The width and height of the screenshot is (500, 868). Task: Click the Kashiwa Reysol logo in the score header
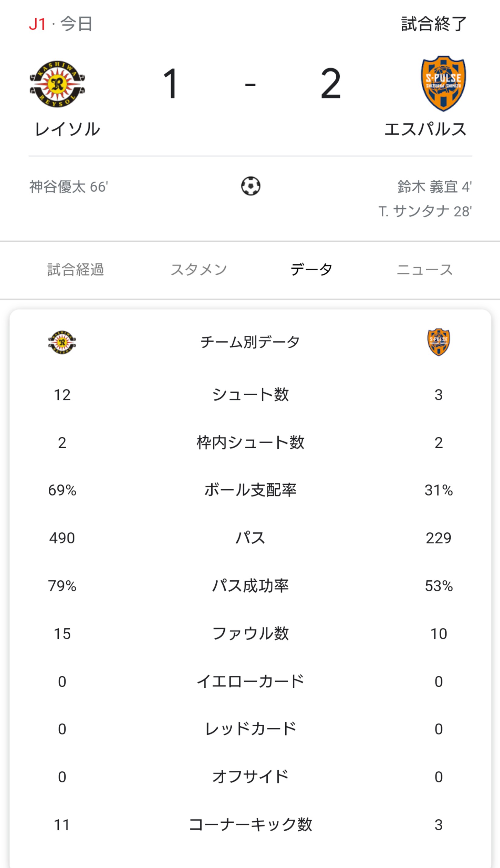coord(57,84)
